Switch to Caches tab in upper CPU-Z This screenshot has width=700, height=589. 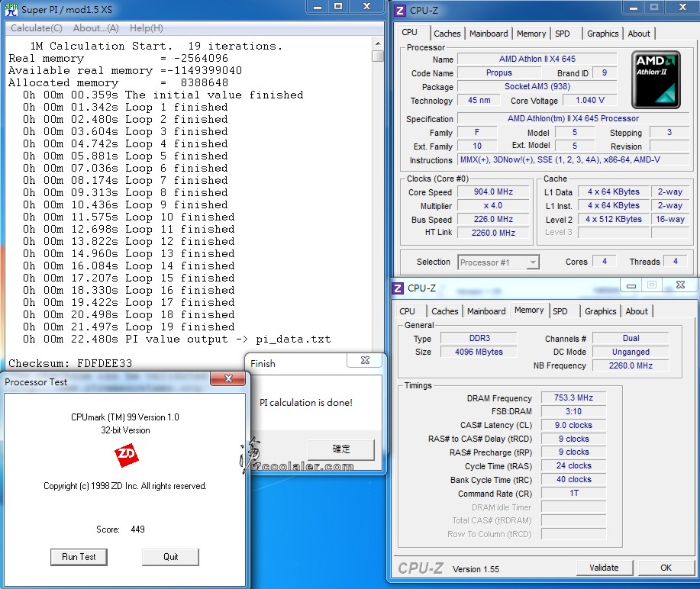[x=447, y=34]
